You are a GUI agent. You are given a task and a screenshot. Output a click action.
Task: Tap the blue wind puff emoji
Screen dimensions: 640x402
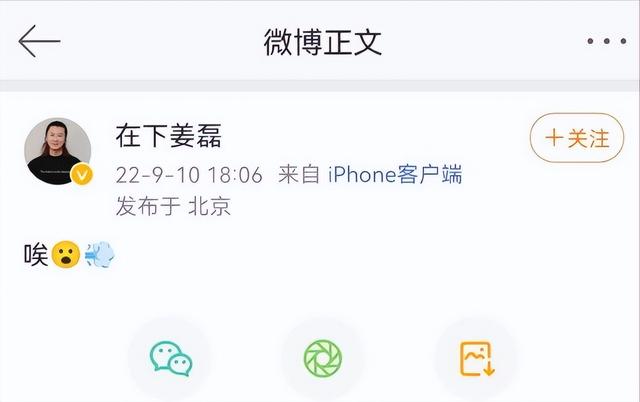[x=100, y=255]
